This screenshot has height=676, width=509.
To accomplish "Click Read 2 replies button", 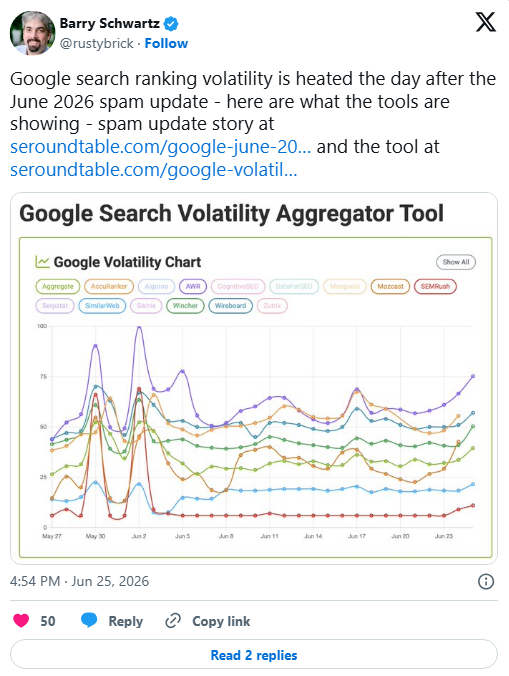I will pos(254,655).
